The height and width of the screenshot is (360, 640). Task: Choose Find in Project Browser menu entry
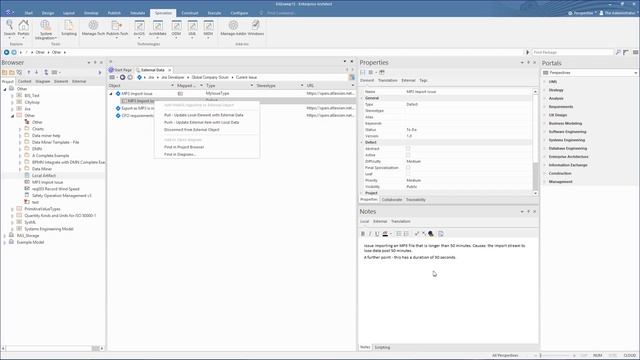184,147
